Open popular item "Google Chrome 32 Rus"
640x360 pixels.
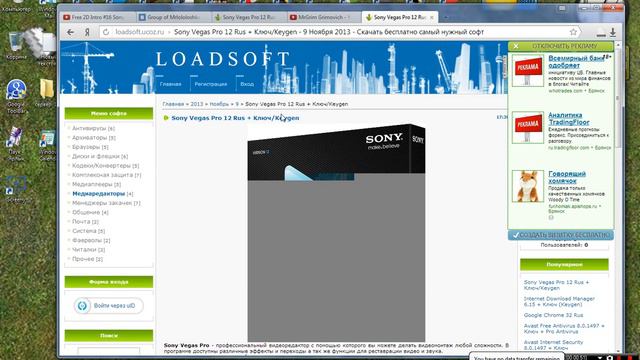click(553, 315)
